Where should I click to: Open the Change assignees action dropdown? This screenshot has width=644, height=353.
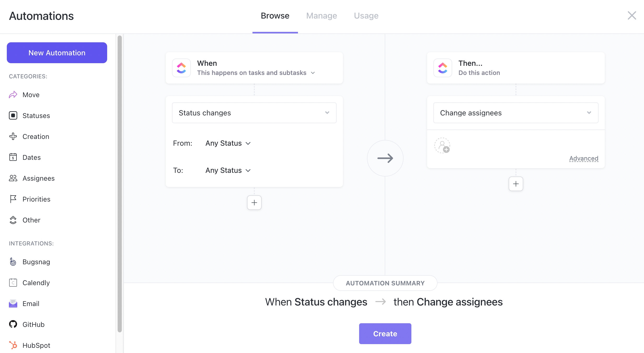515,113
